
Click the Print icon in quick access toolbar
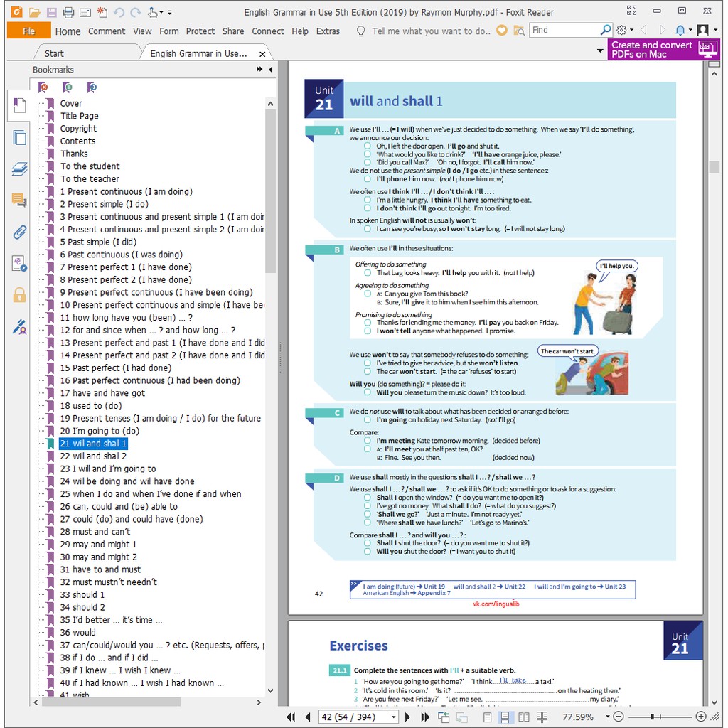pyautogui.click(x=68, y=12)
